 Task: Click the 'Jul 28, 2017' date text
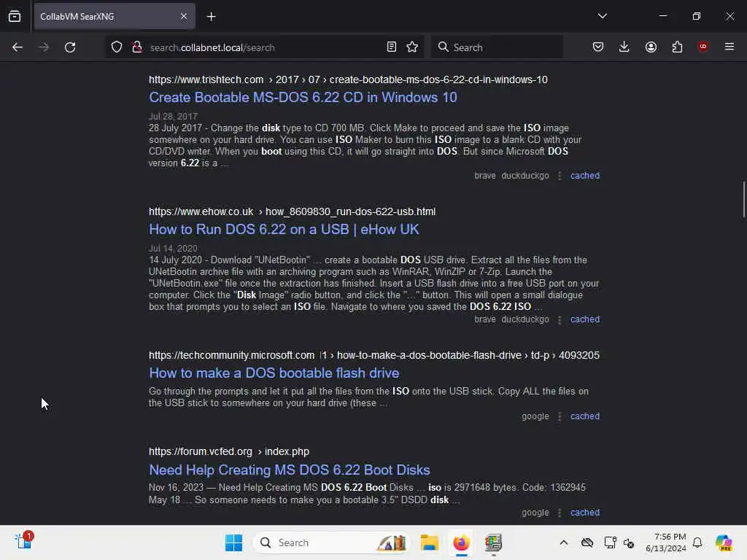pos(173,116)
